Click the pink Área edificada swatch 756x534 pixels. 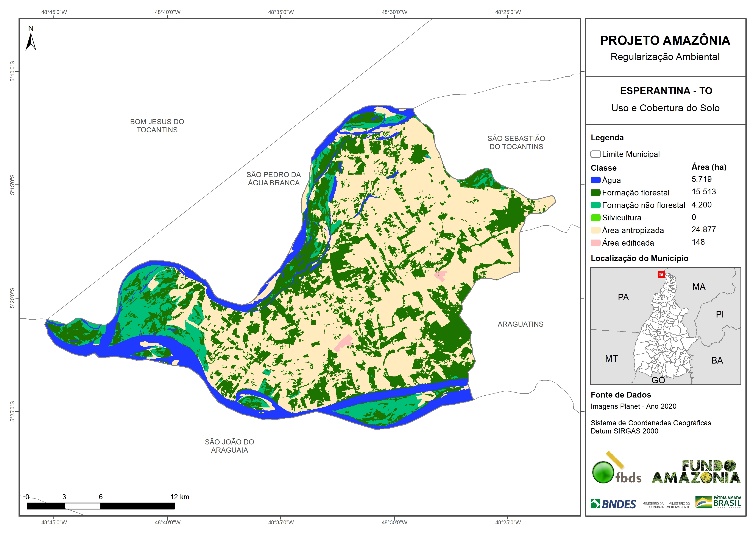point(595,243)
